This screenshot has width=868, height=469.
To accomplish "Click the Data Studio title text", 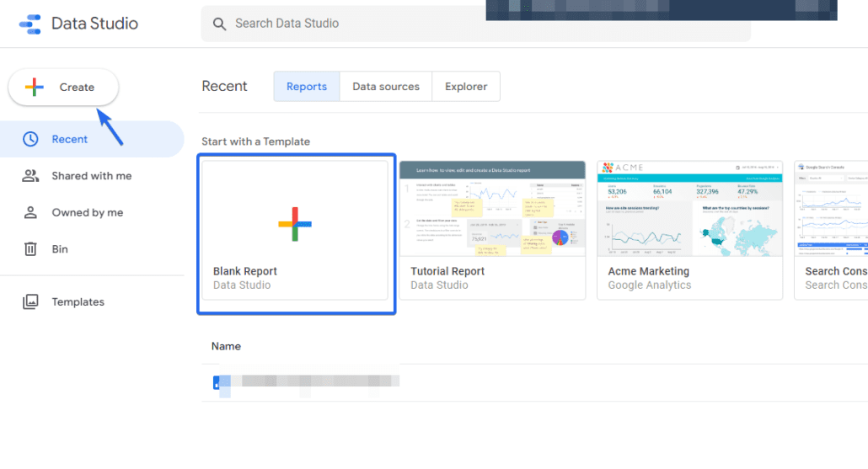I will pyautogui.click(x=94, y=24).
